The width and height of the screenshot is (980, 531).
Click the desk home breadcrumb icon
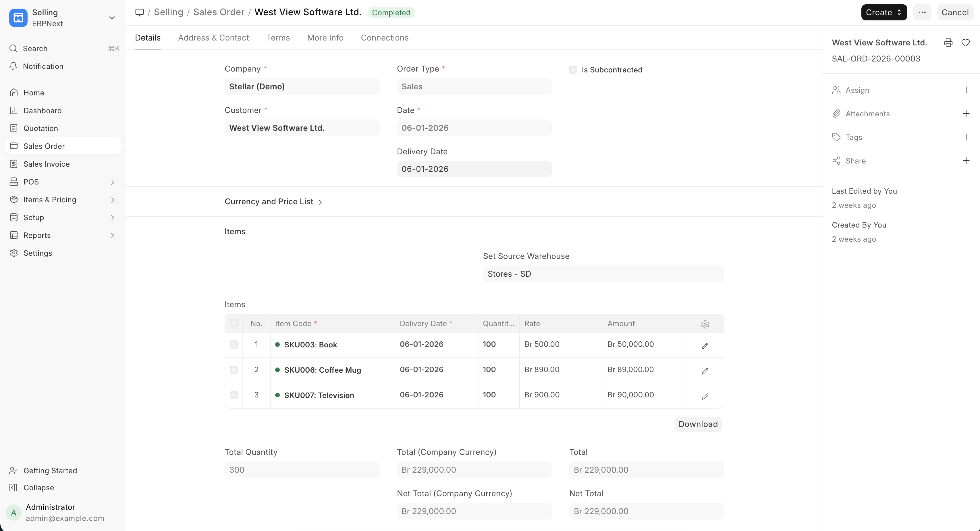click(x=140, y=12)
